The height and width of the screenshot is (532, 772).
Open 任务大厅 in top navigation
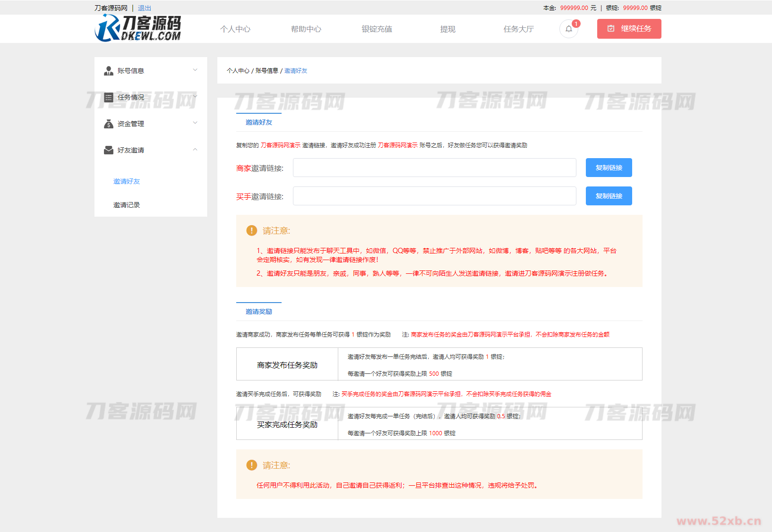coord(518,29)
